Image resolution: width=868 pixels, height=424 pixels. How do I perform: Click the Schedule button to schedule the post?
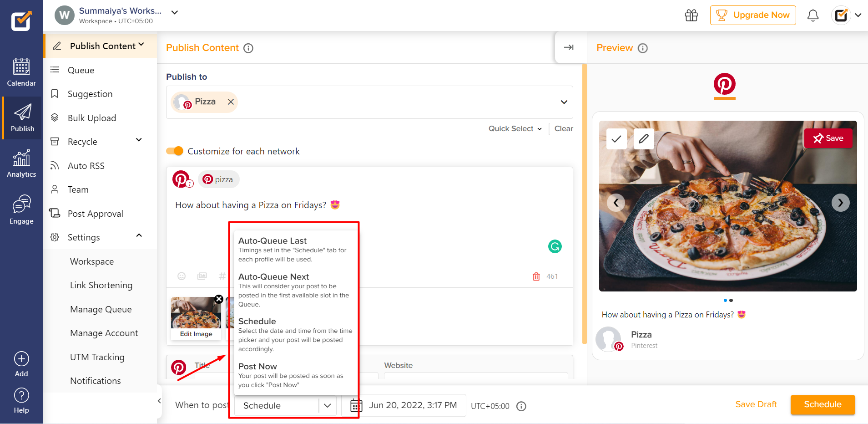[822, 404]
